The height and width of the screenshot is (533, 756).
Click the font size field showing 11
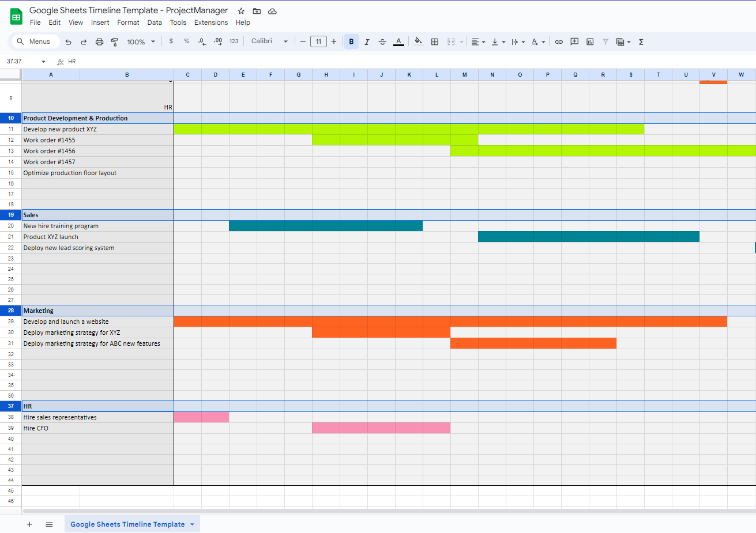click(x=318, y=41)
